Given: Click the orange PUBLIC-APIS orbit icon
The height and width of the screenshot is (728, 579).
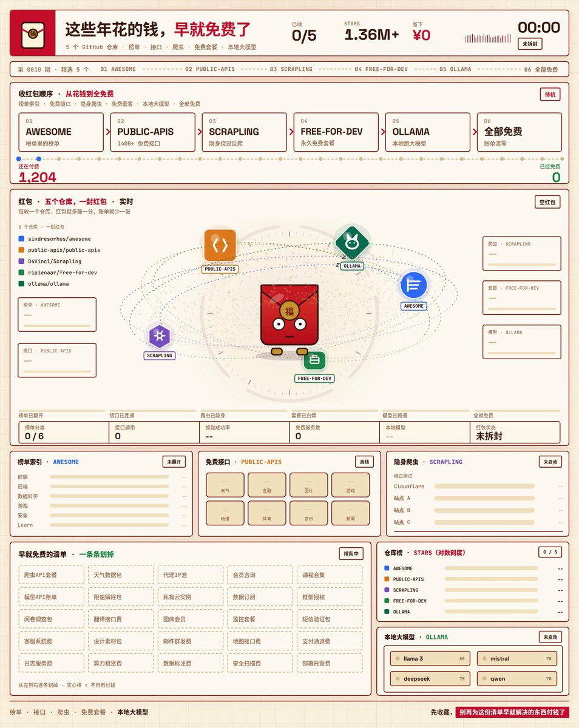Looking at the screenshot, I should [x=220, y=245].
